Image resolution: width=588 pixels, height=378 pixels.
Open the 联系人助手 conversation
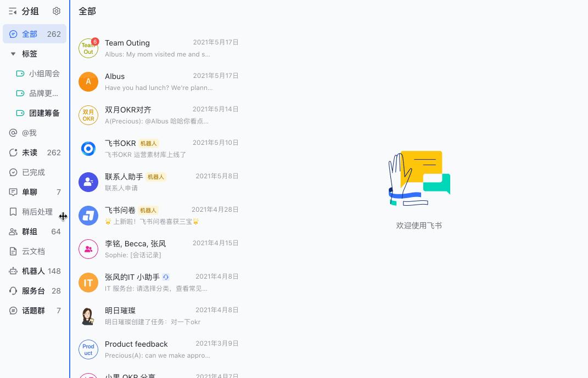(158, 182)
